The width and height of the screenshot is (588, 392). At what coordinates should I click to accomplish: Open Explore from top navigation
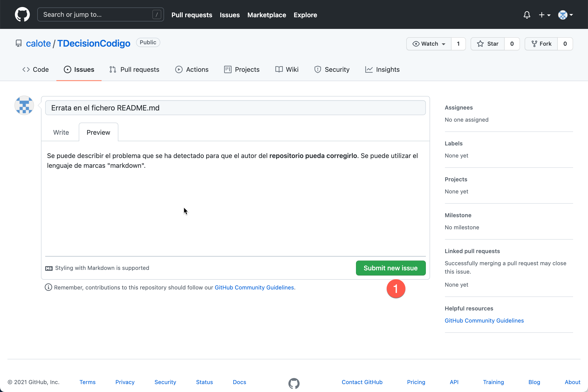[x=305, y=15]
